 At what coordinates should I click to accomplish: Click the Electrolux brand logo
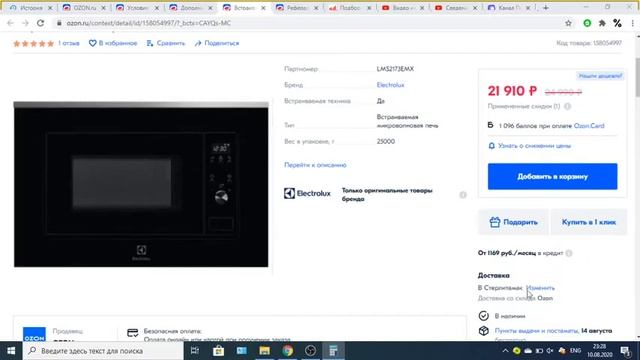click(307, 193)
